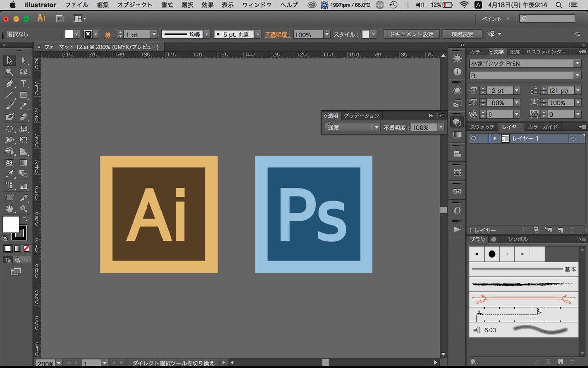
Task: Toggle visibility eye of レイヤー 1
Action: [x=473, y=138]
